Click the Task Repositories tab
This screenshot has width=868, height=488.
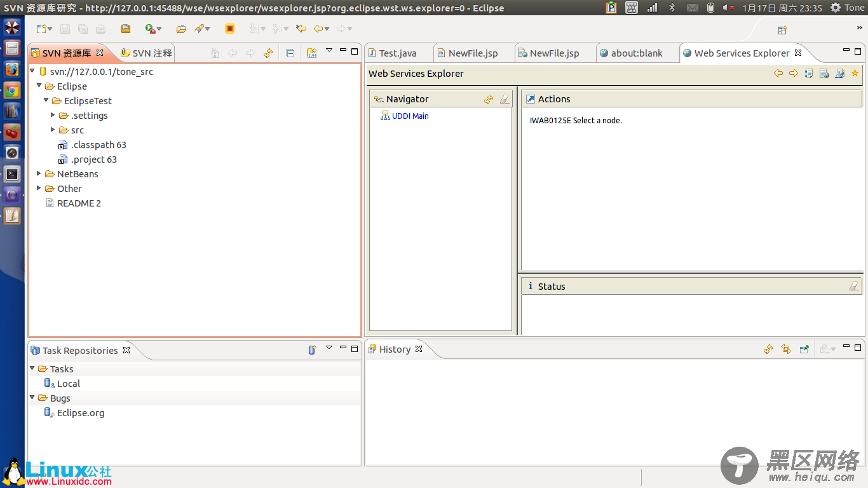click(x=80, y=350)
